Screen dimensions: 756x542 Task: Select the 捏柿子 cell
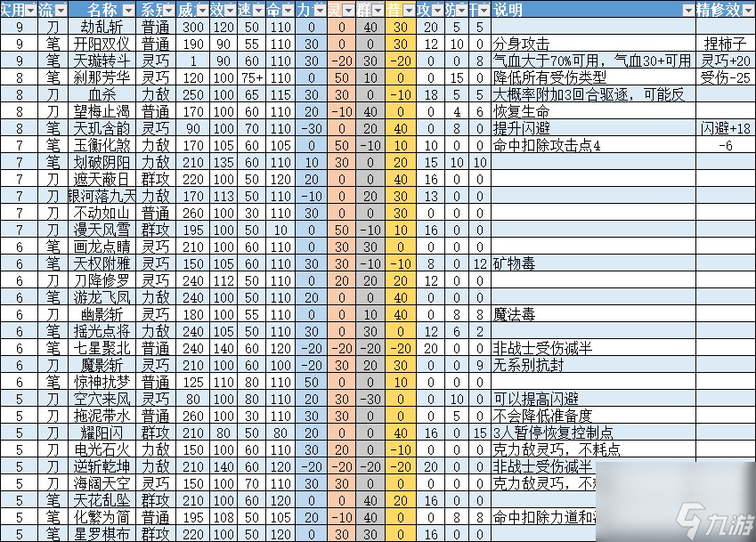[x=726, y=44]
